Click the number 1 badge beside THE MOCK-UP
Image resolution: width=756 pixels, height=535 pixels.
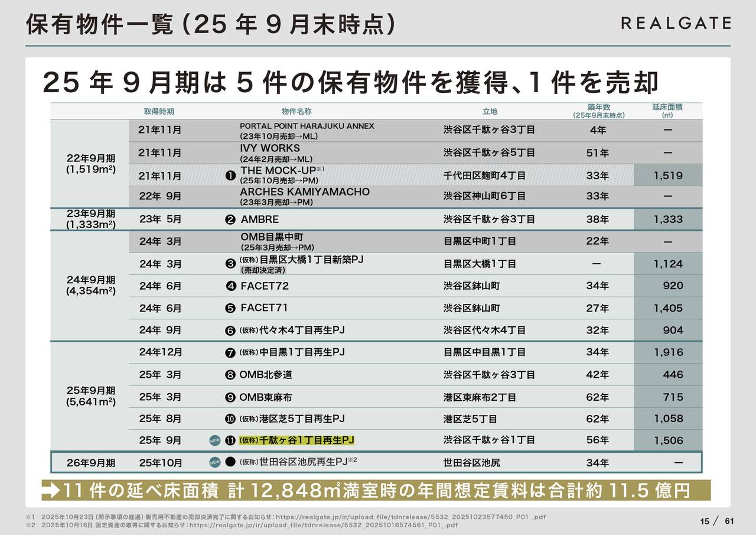(231, 176)
